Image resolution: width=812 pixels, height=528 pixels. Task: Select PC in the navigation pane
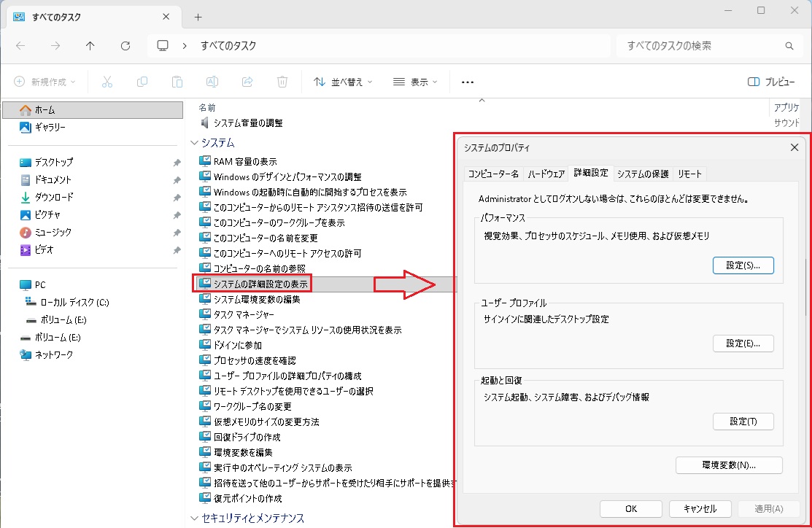pyautogui.click(x=40, y=284)
